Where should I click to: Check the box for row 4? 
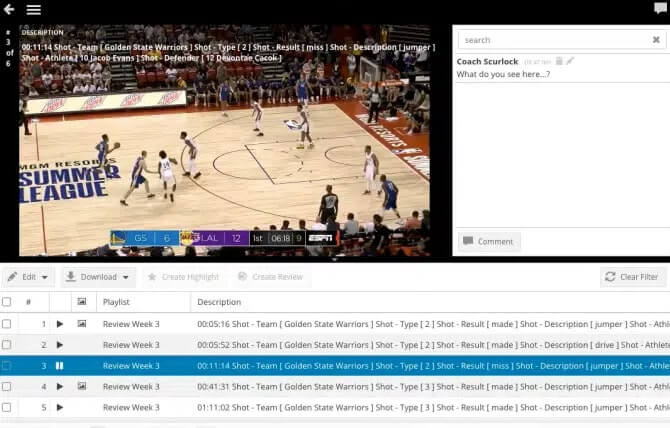6,387
